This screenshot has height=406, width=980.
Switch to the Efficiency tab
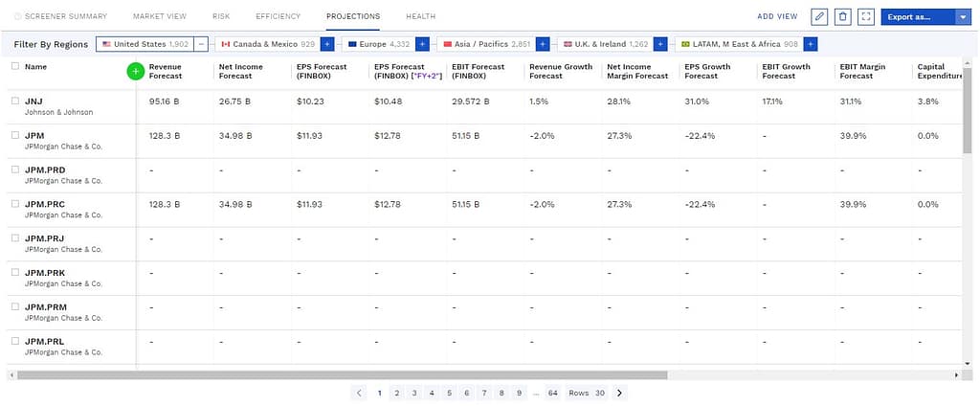(278, 16)
